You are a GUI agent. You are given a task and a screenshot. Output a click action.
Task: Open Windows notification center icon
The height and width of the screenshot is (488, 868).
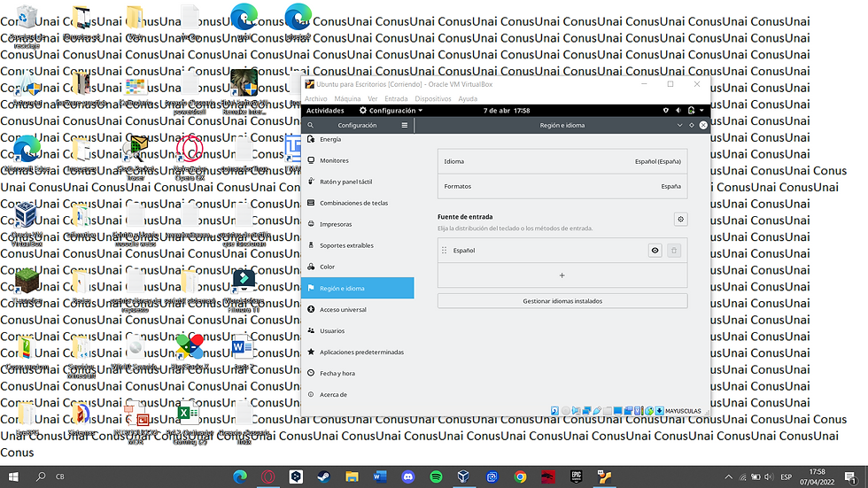click(850, 476)
